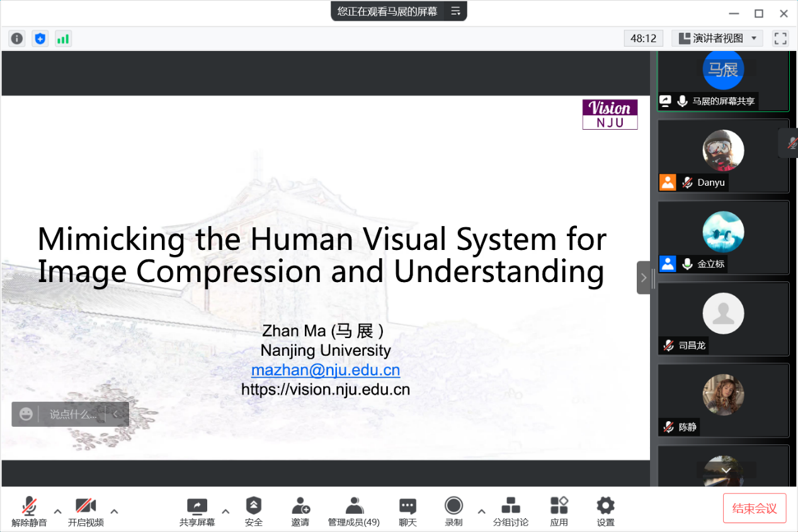The width and height of the screenshot is (798, 532).
Task: Open the Chat (聊天) panel
Action: [408, 511]
